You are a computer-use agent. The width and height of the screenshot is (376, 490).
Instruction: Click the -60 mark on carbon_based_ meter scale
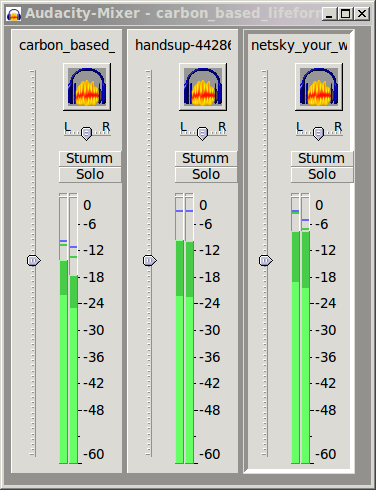(94, 454)
